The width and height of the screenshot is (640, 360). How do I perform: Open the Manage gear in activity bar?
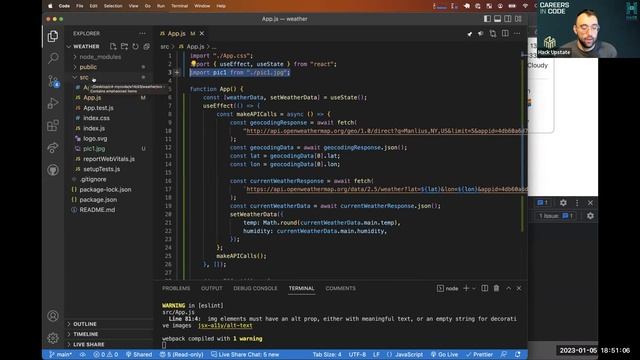tap(53, 338)
